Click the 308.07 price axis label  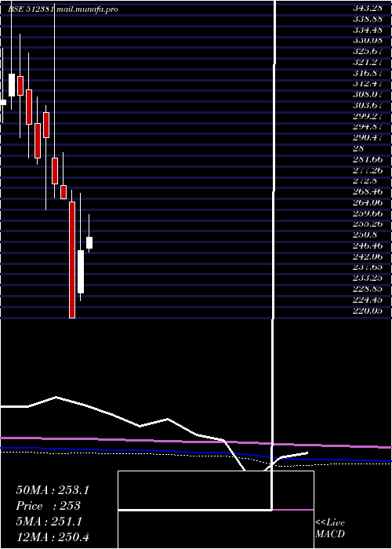pos(368,95)
